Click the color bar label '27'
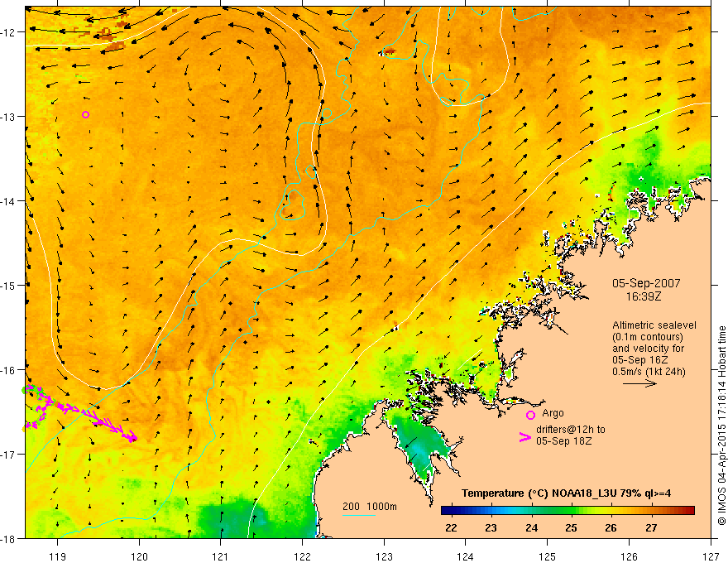Viewport: 728px width, 563px height. [x=651, y=527]
